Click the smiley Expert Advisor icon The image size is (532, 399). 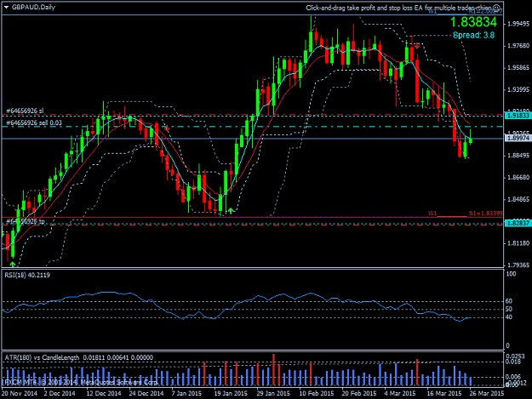pos(496,8)
